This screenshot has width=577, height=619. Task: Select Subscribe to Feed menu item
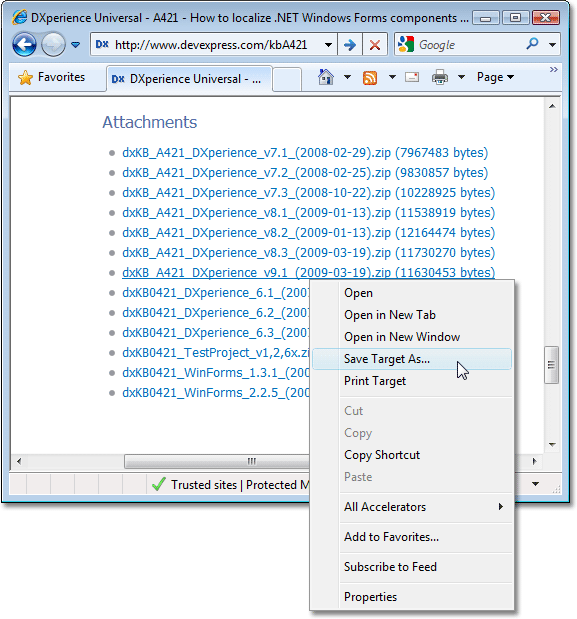pyautogui.click(x=412, y=567)
